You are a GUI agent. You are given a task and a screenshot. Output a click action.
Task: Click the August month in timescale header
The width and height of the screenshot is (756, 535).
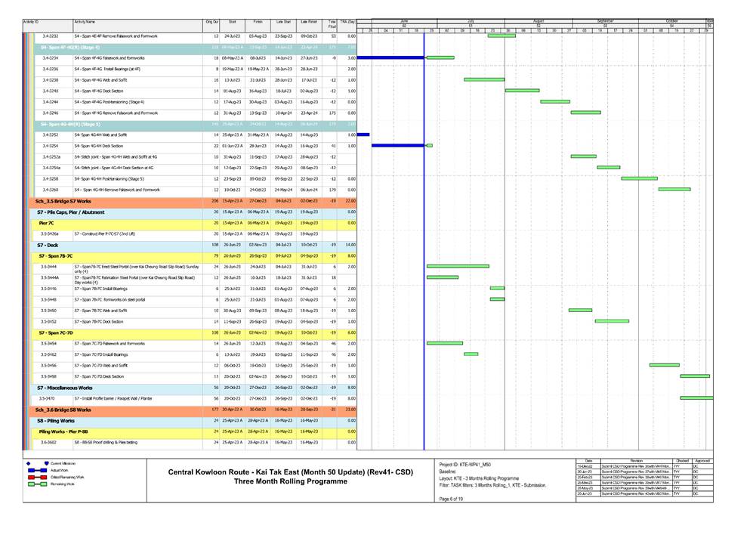[538, 22]
